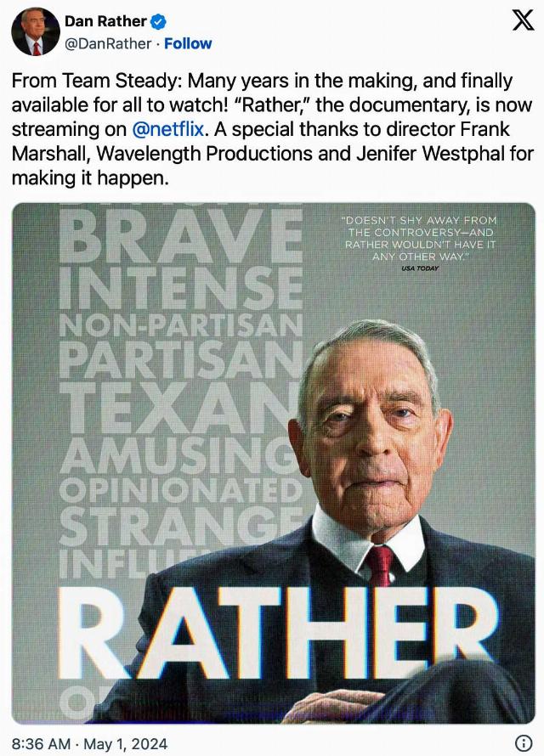Click the From Team Steady opening text
The image size is (544, 756).
pyautogui.click(x=96, y=81)
